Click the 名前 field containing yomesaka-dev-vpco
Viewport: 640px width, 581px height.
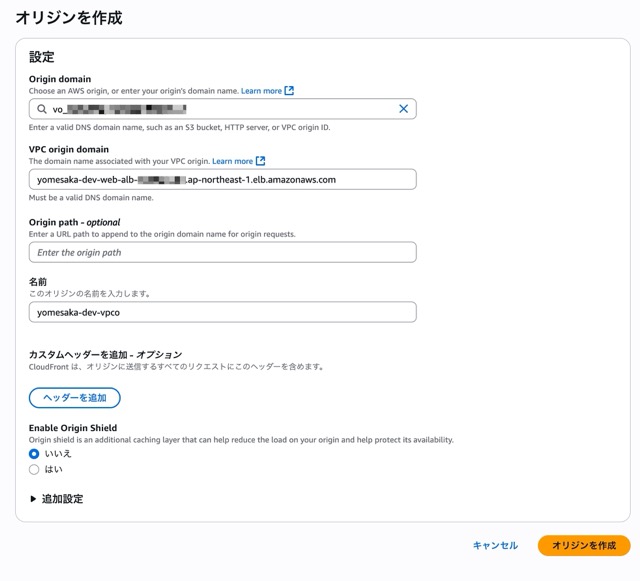coord(222,312)
